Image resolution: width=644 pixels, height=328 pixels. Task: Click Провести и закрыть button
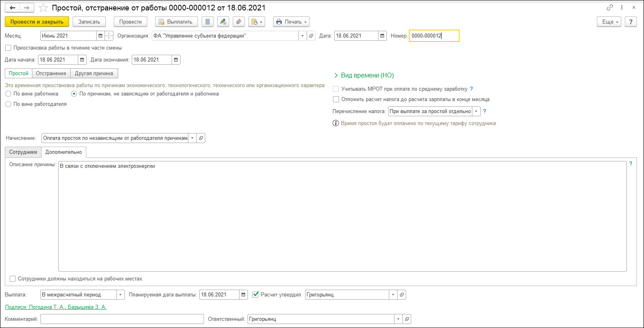pyautogui.click(x=37, y=22)
